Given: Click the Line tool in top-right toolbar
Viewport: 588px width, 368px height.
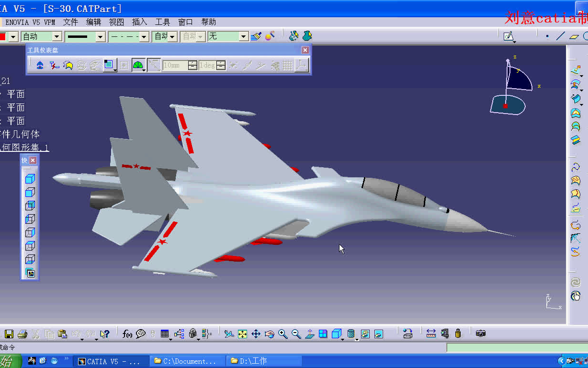Looking at the screenshot, I should click(561, 36).
